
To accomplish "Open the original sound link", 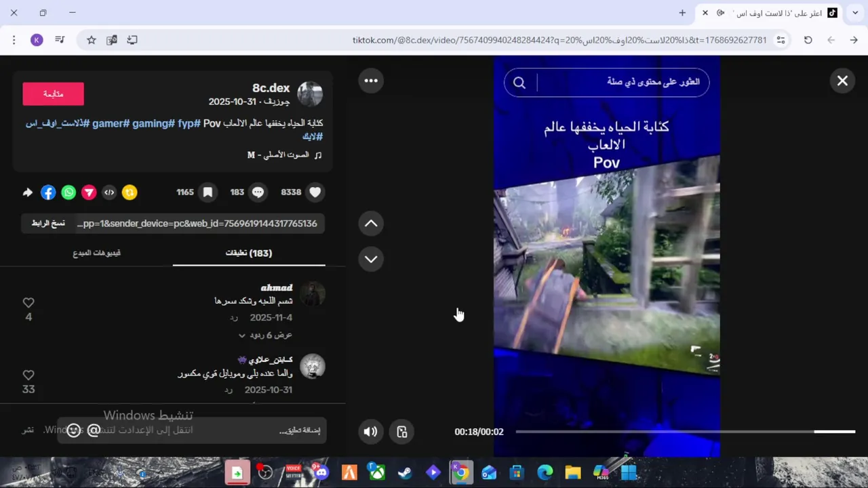I will point(285,155).
